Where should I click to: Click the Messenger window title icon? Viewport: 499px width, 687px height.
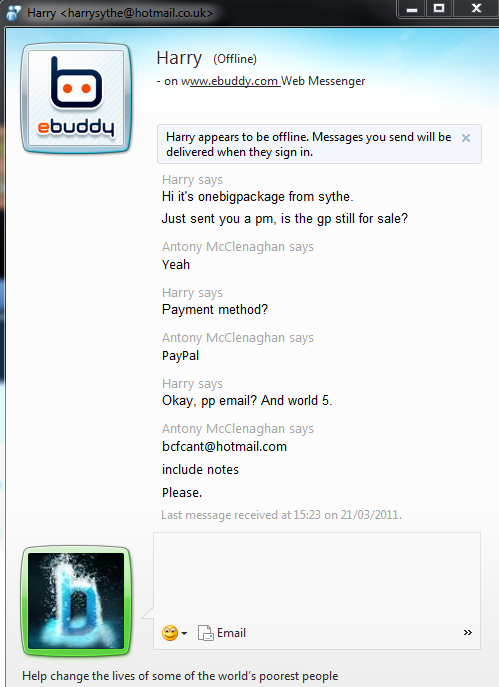click(x=14, y=13)
